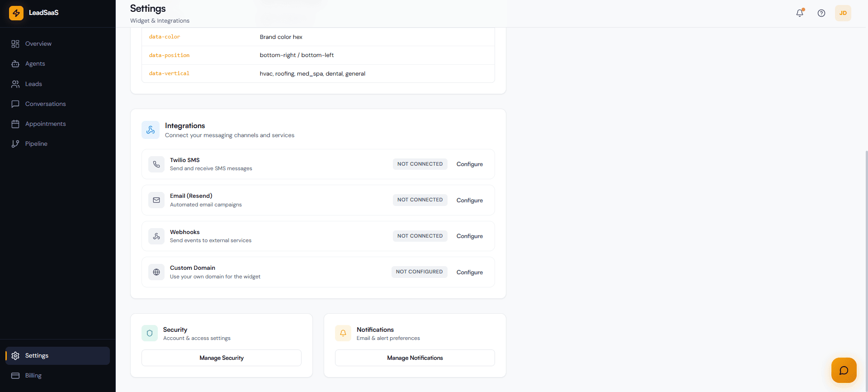Click Custom Domain NOT CONFIGURED badge
The width and height of the screenshot is (868, 392).
click(419, 272)
